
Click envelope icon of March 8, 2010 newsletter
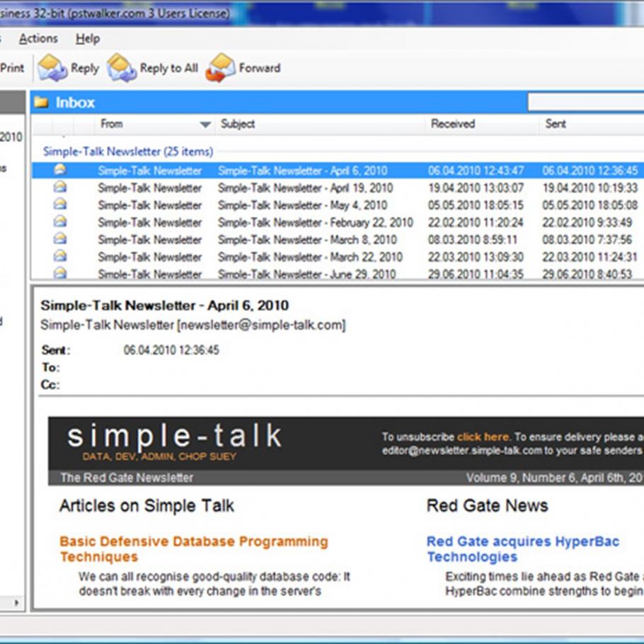click(60, 238)
